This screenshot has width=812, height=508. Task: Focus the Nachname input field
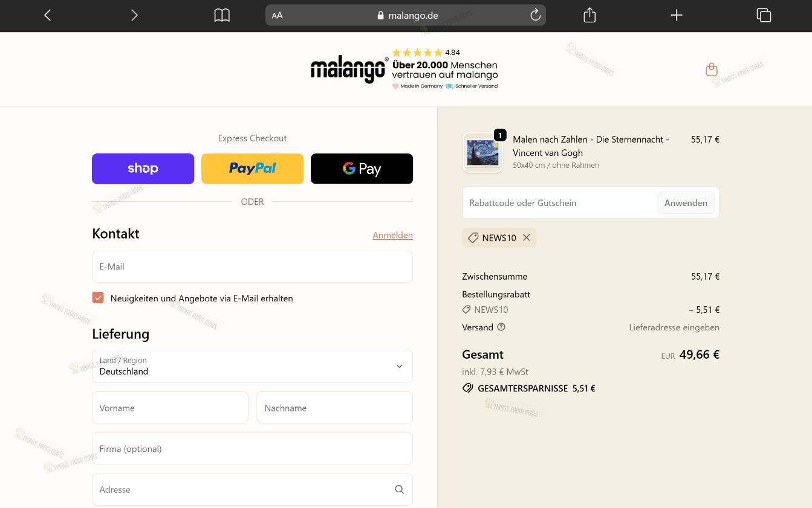tap(335, 408)
